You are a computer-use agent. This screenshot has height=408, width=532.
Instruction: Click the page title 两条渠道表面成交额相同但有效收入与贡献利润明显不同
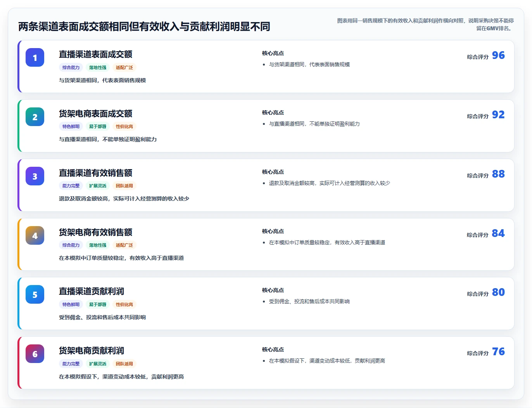(x=144, y=26)
